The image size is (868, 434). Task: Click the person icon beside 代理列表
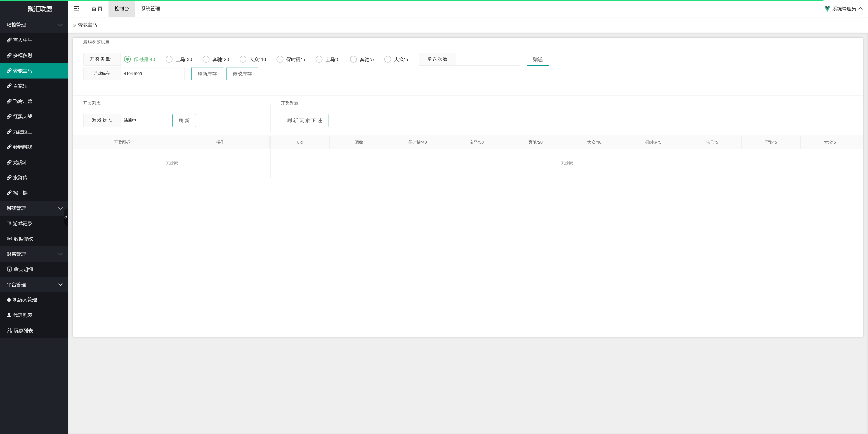tap(9, 315)
